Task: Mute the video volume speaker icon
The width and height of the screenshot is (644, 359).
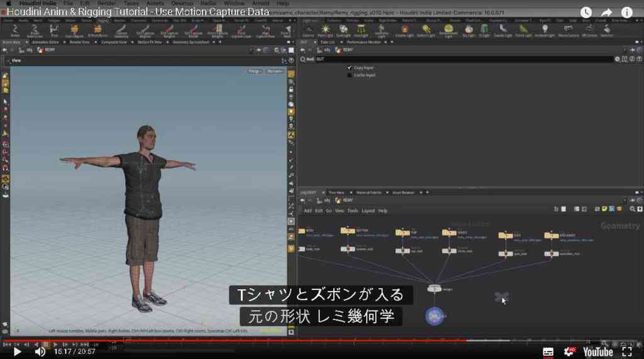Action: (x=40, y=351)
